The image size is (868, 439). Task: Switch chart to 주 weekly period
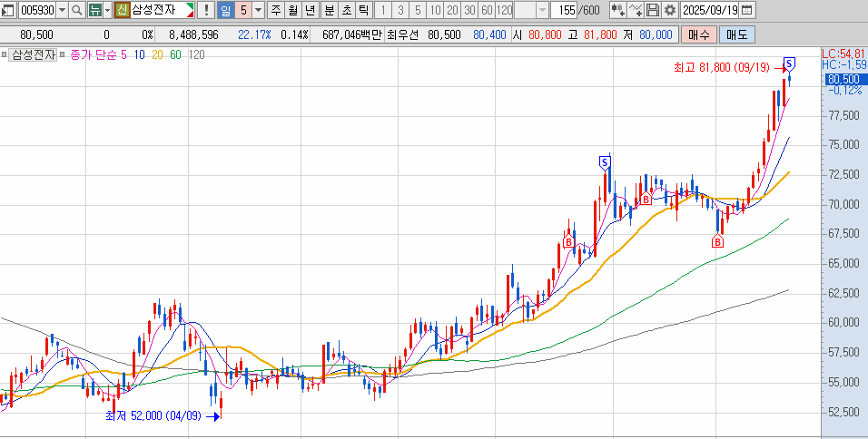275,10
